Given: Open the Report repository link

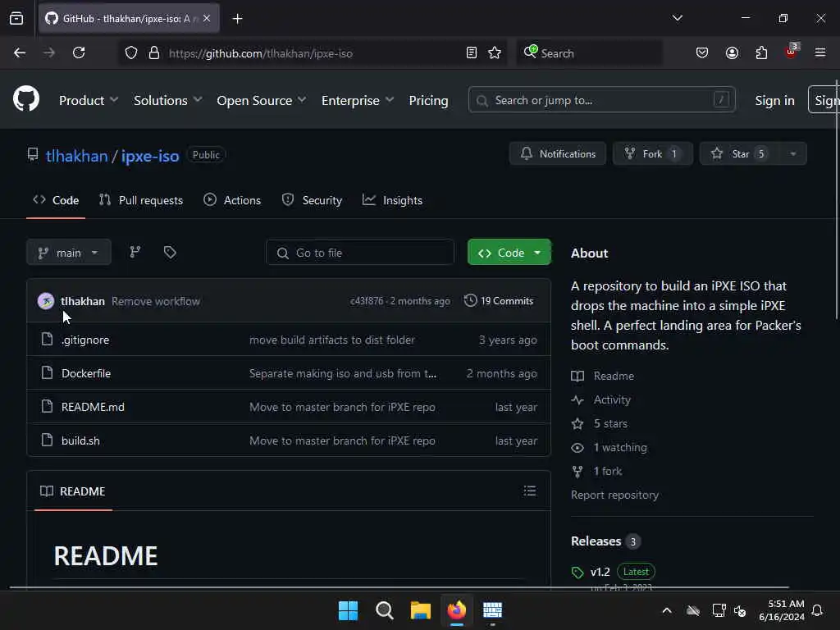Looking at the screenshot, I should coord(614,495).
